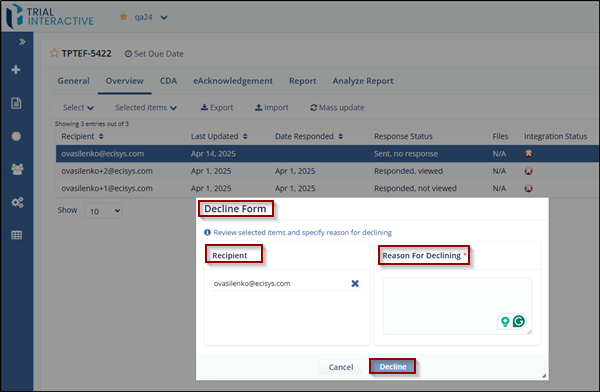Open the documents icon in sidebar
Image resolution: width=600 pixels, height=392 pixels.
click(16, 103)
